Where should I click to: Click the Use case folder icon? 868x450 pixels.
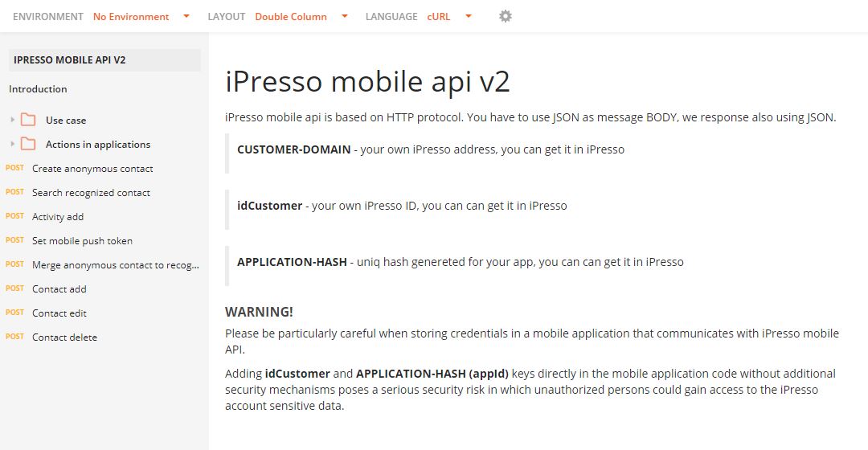pos(28,120)
